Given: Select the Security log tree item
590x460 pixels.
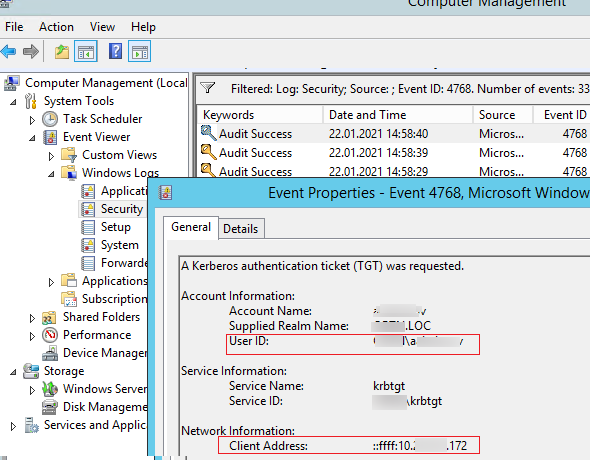Looking at the screenshot, I should 122,209.
